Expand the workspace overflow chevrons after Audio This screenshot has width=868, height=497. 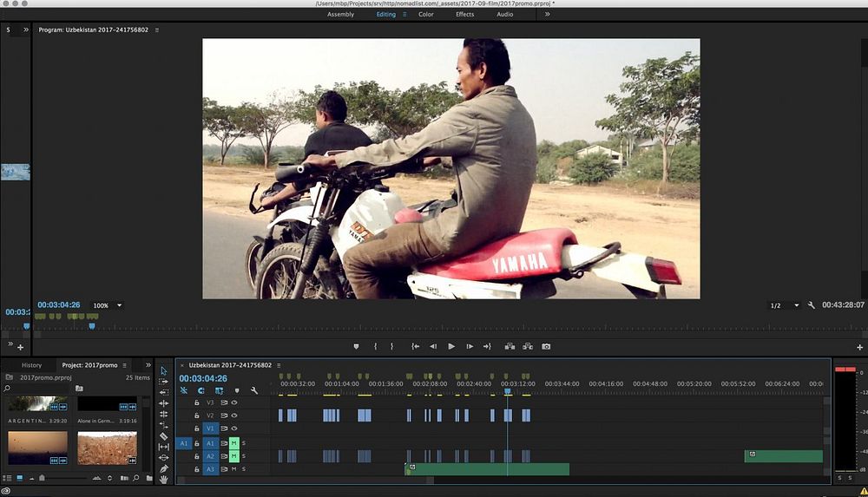click(547, 14)
